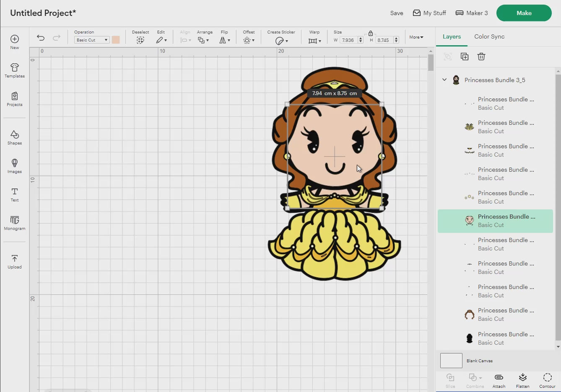Click the New project icon
Viewport: 561px width, 392px height.
15,39
